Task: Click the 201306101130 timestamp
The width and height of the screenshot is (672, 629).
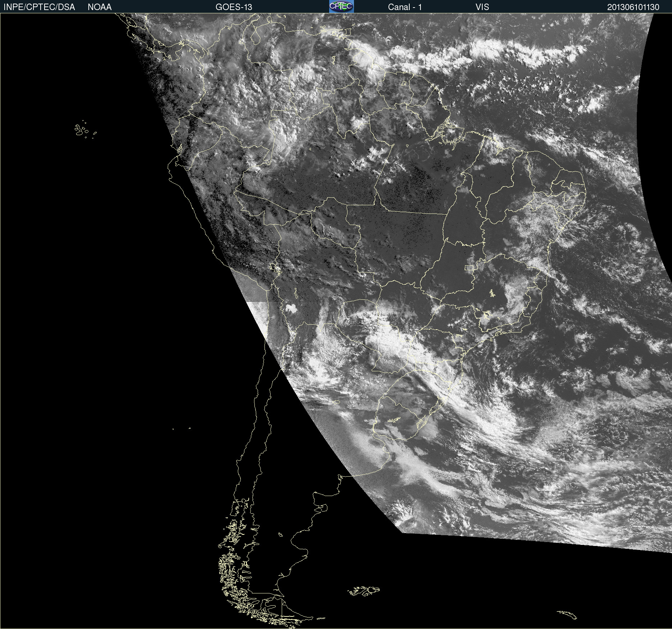Action: 633,7
